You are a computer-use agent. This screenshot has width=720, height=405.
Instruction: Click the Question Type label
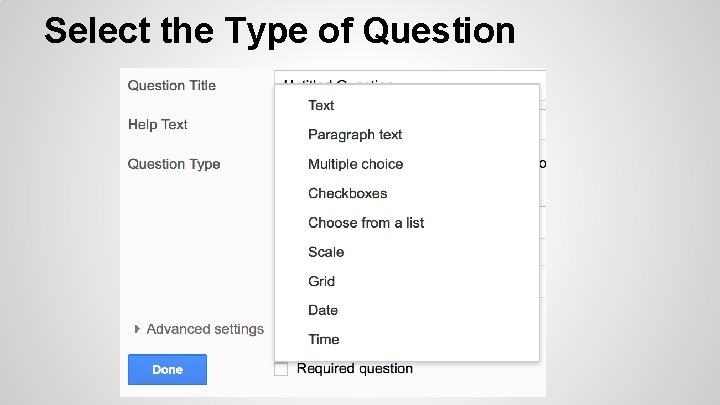173,164
